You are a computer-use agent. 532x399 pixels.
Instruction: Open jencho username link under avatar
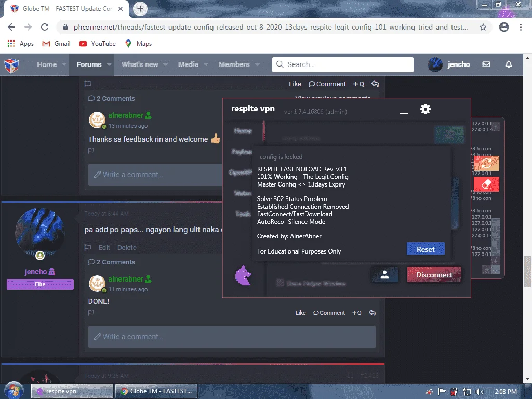pyautogui.click(x=36, y=272)
